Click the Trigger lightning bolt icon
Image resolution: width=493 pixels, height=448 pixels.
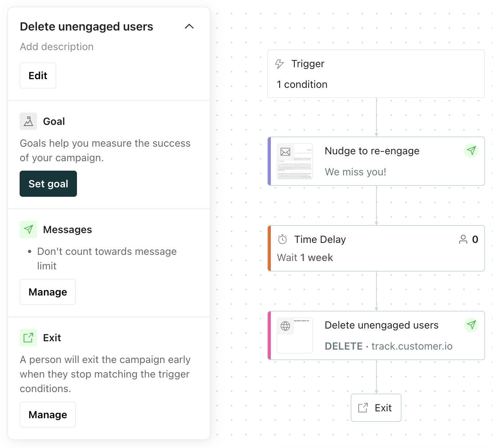[x=279, y=64]
